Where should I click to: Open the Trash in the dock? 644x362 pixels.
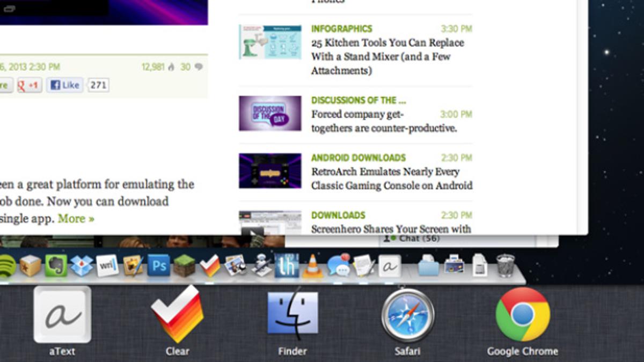point(505,265)
